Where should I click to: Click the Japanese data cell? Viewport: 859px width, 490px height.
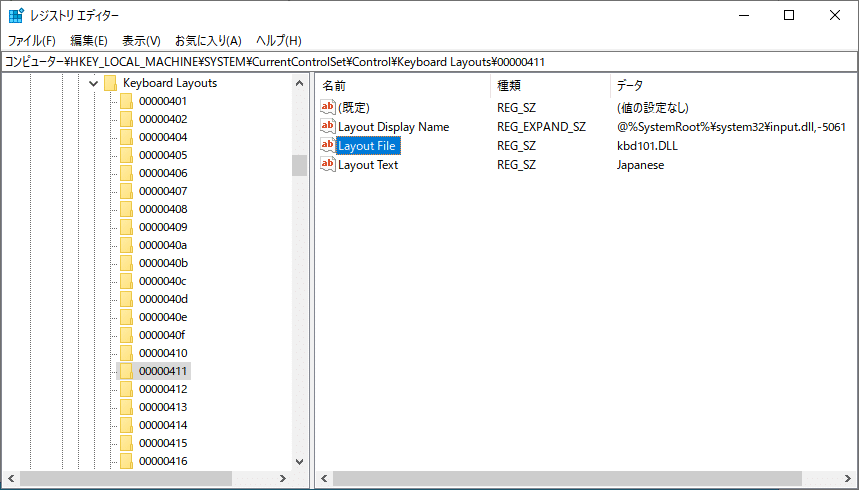click(640, 165)
